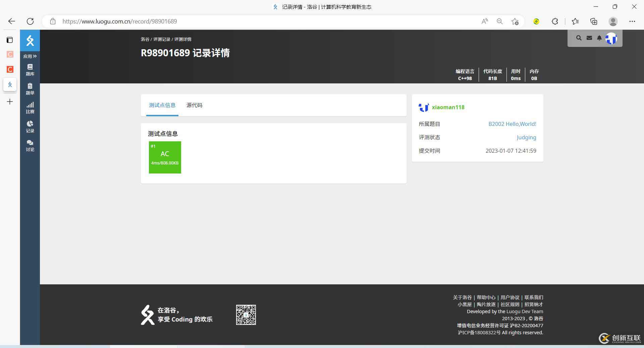Open the 题单 training list sidebar item
The width and height of the screenshot is (644, 348).
click(30, 89)
